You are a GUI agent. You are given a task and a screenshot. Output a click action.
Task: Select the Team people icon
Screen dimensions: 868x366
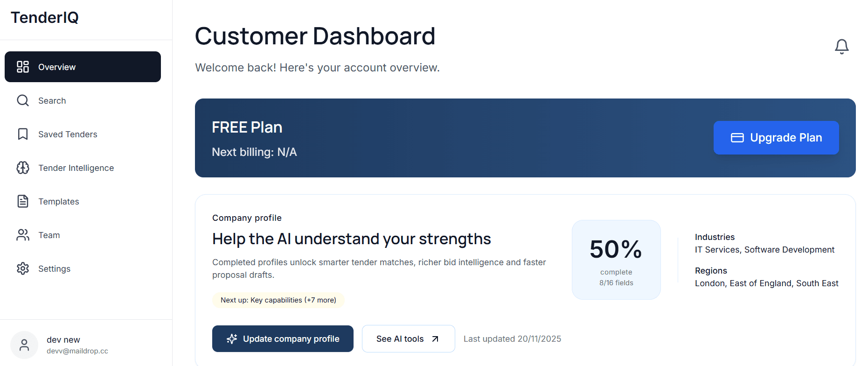22,235
